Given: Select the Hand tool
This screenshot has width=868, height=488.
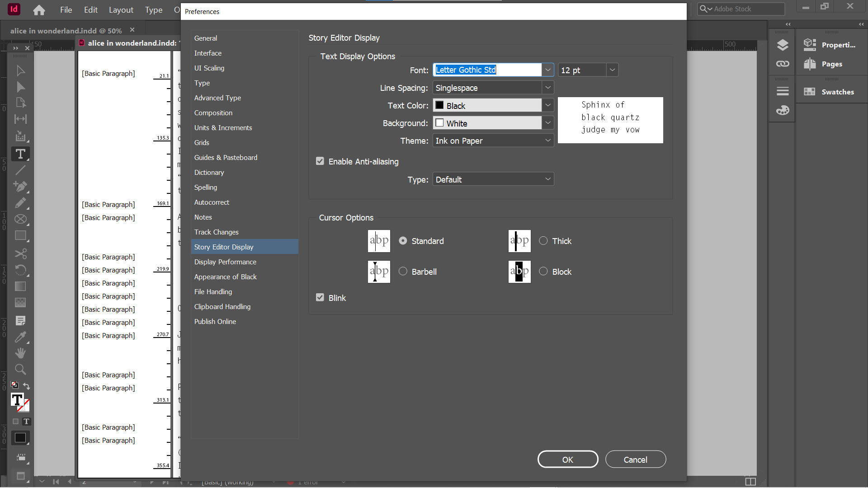Looking at the screenshot, I should tap(20, 353).
